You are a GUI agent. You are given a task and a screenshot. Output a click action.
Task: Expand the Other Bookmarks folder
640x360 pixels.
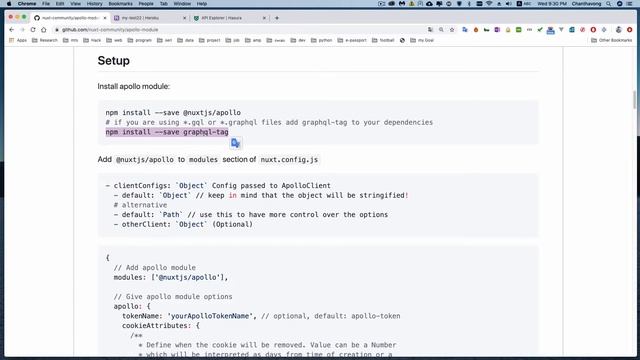(611, 40)
